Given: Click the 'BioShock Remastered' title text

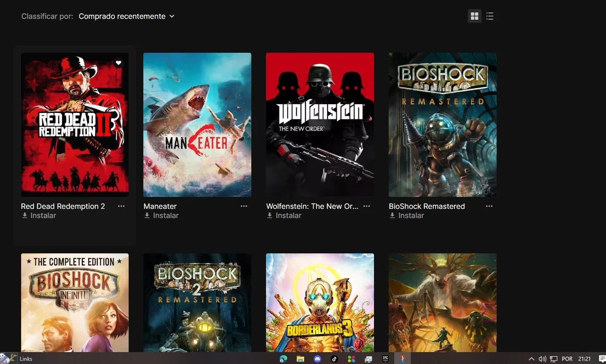Looking at the screenshot, I should [427, 206].
